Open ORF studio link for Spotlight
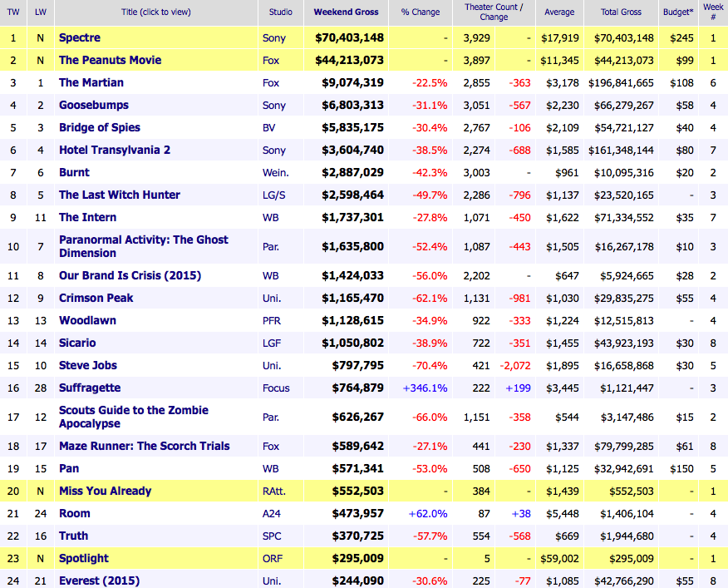 (272, 559)
